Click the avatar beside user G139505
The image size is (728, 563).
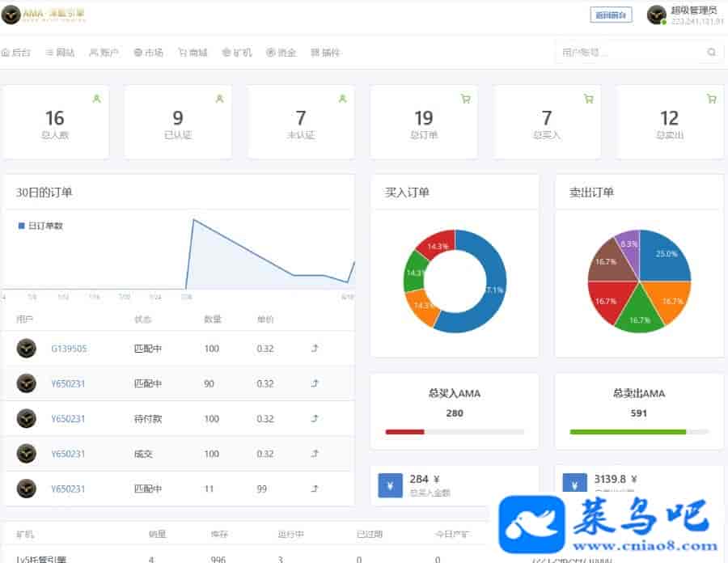[27, 349]
